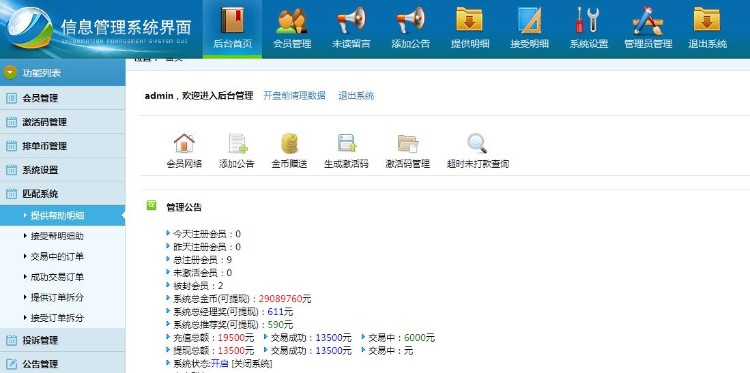The image size is (750, 373).
Task: Click the 充值总额 value 19500元
Action: (236, 338)
